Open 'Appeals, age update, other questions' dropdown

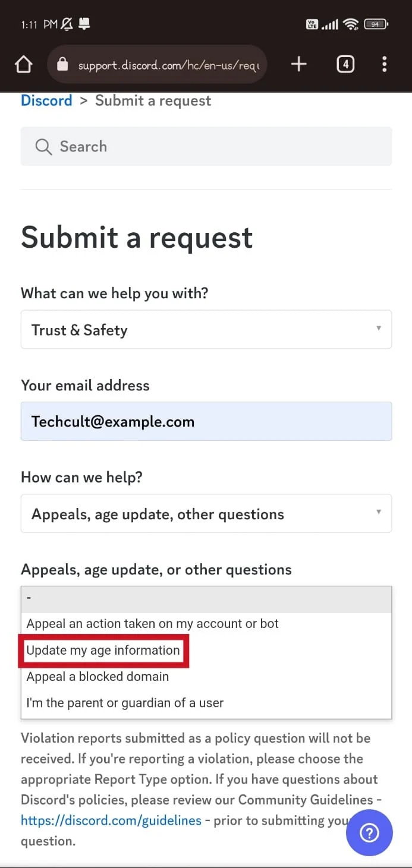[206, 513]
